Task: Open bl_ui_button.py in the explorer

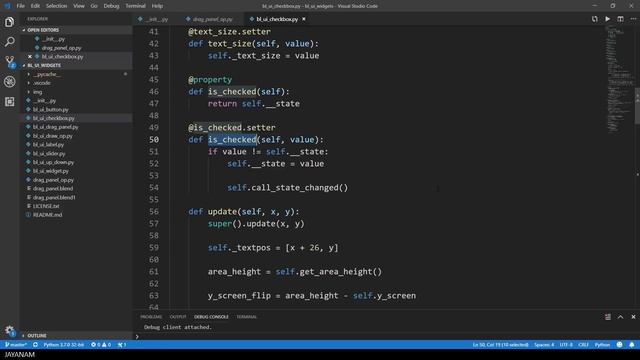Action: point(51,109)
